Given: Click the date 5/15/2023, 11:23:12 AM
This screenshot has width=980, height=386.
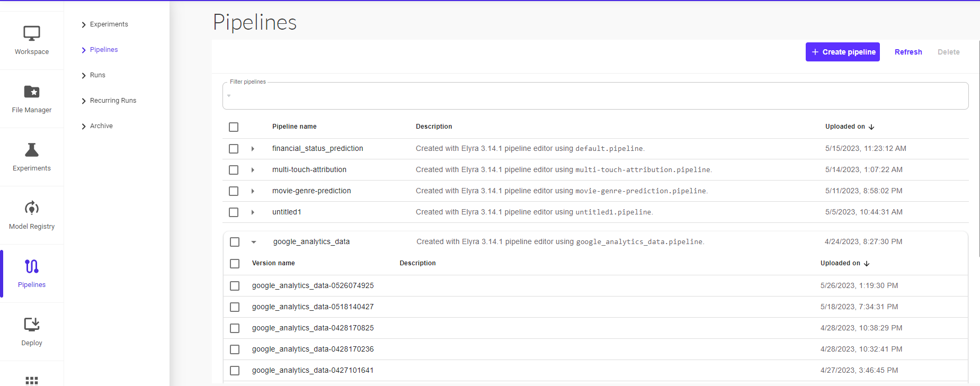Looking at the screenshot, I should point(866,148).
